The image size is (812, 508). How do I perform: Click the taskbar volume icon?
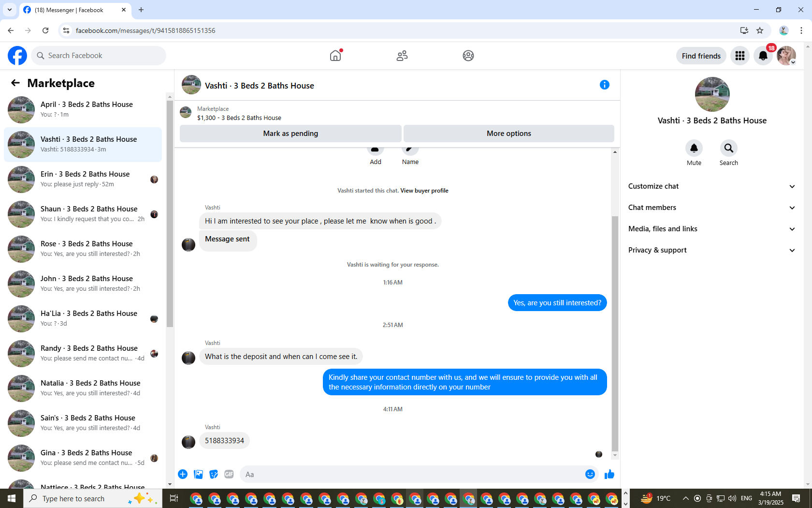click(732, 498)
